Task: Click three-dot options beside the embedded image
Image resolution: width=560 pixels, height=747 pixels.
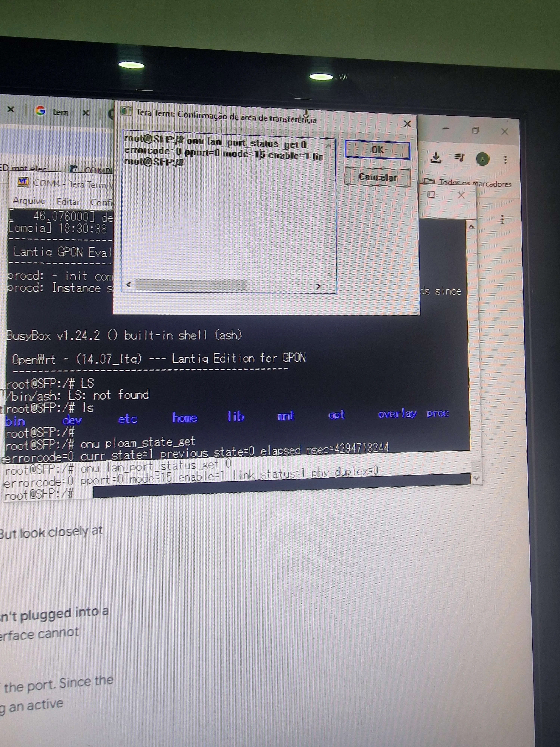Action: (x=502, y=220)
